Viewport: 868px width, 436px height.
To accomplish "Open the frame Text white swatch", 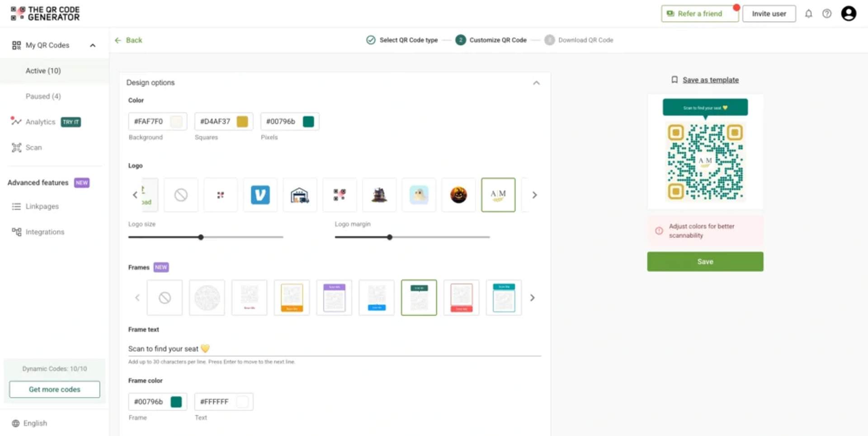I will point(242,402).
